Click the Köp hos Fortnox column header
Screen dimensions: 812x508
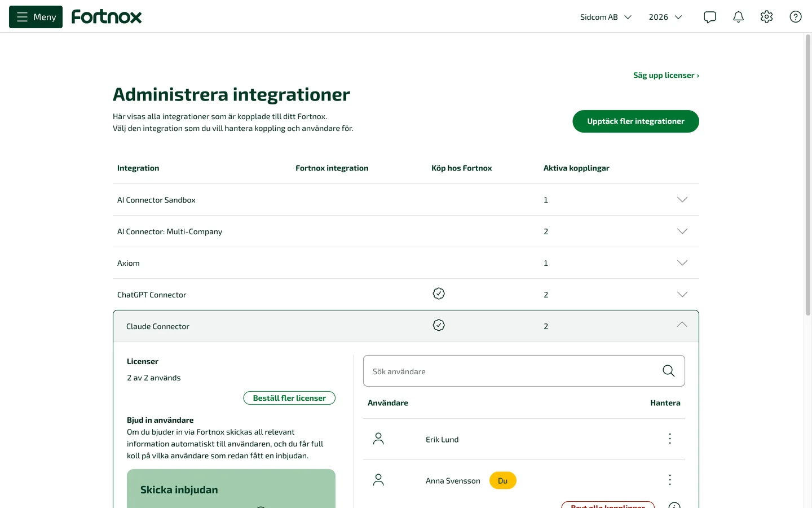(461, 168)
